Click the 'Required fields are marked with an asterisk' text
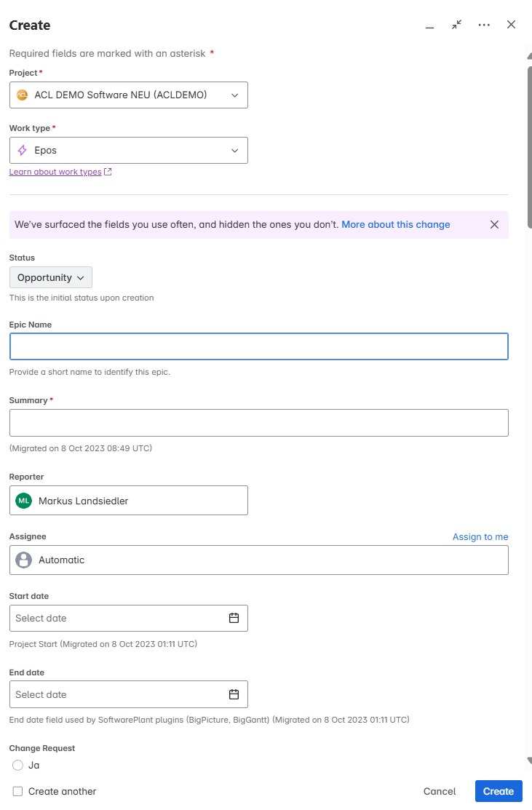The height and width of the screenshot is (810, 532). click(108, 54)
